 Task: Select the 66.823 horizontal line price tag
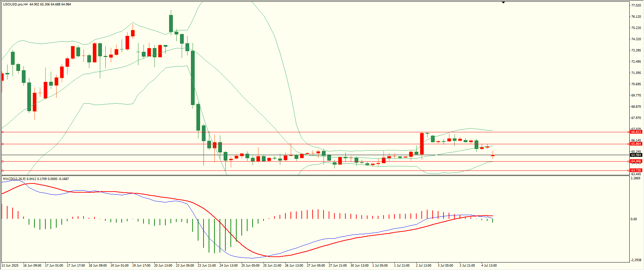[x=636, y=132]
